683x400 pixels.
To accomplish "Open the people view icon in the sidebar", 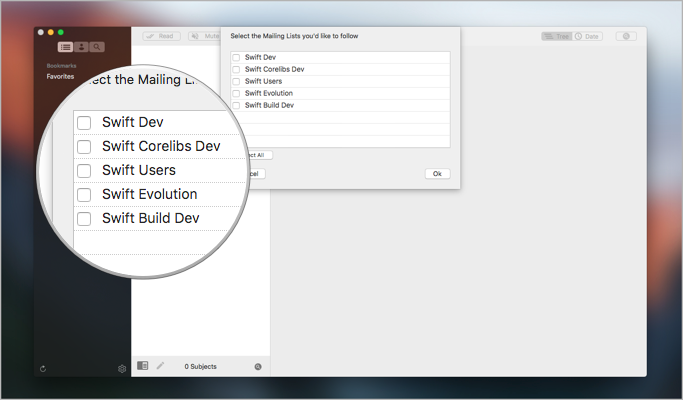I will tap(81, 47).
